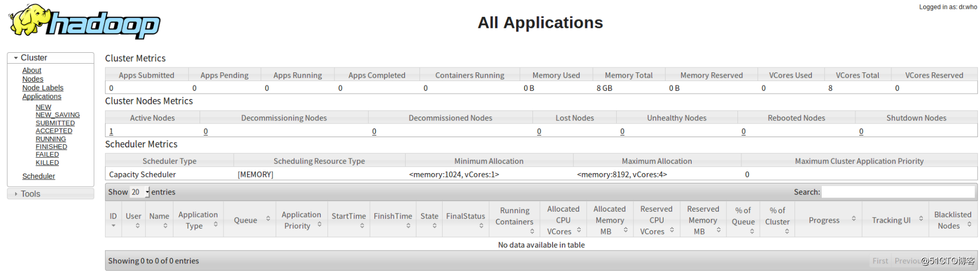Sort table by ID column
The width and height of the screenshot is (980, 271).
113,220
